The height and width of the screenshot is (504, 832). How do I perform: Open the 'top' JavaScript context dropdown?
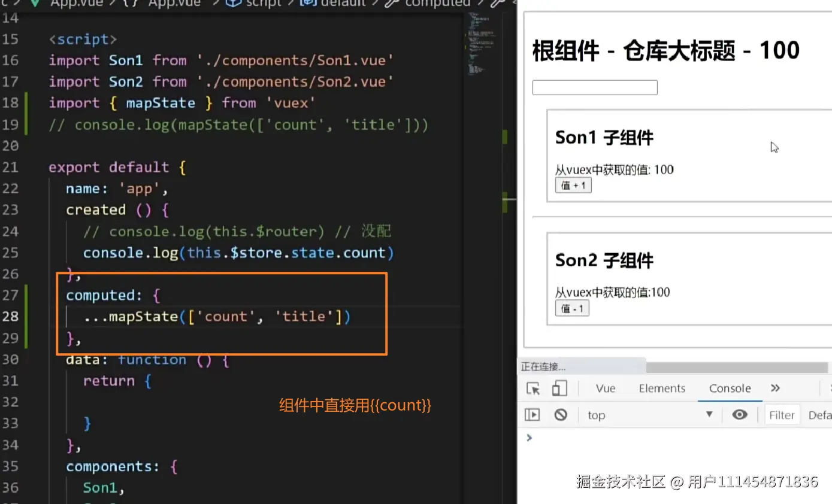[x=649, y=415]
